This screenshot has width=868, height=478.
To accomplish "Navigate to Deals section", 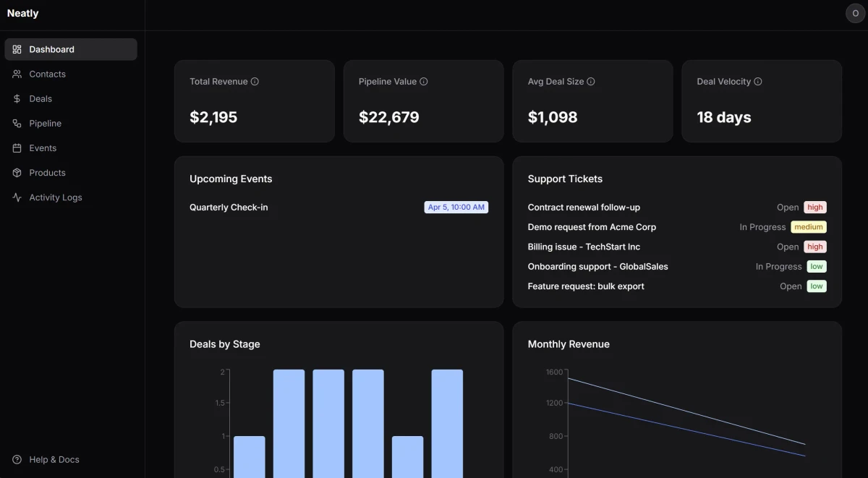I will point(71,98).
